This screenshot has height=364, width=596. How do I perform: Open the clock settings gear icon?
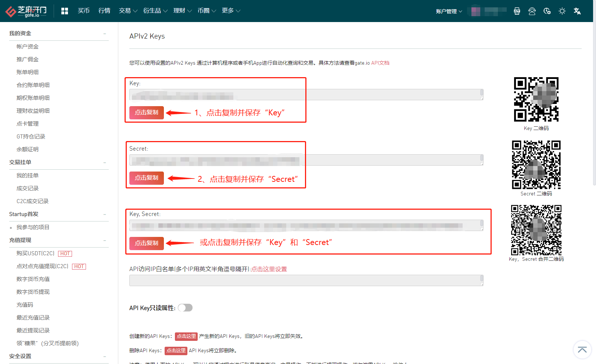[547, 11]
